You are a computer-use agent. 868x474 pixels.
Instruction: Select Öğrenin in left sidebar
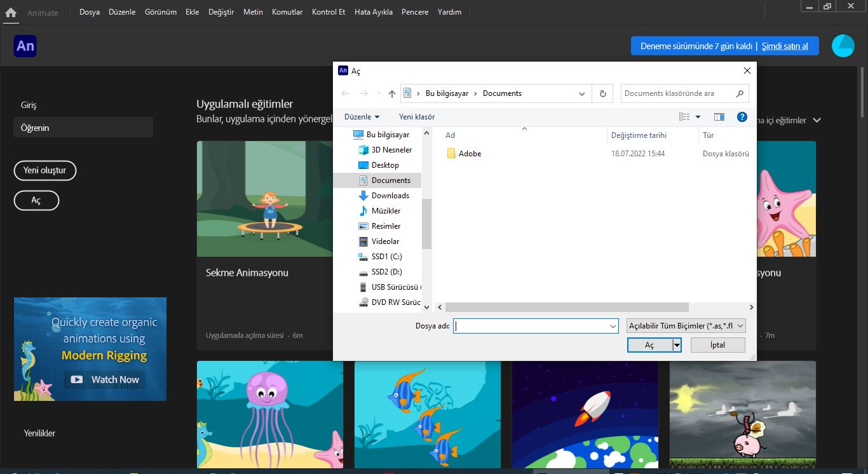83,128
